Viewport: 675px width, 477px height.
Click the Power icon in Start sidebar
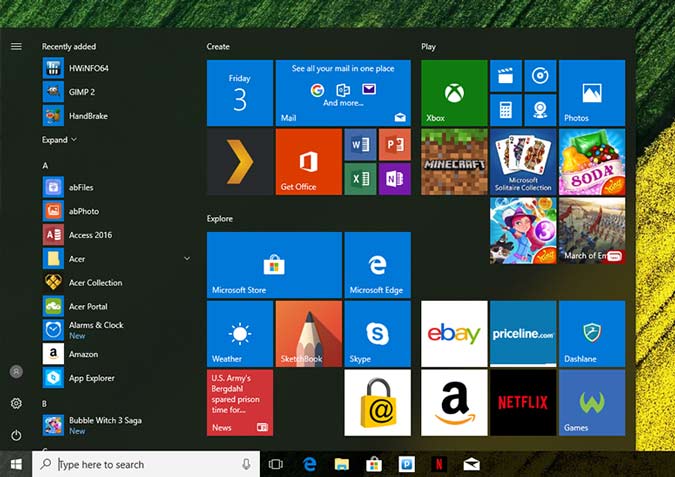pos(16,435)
